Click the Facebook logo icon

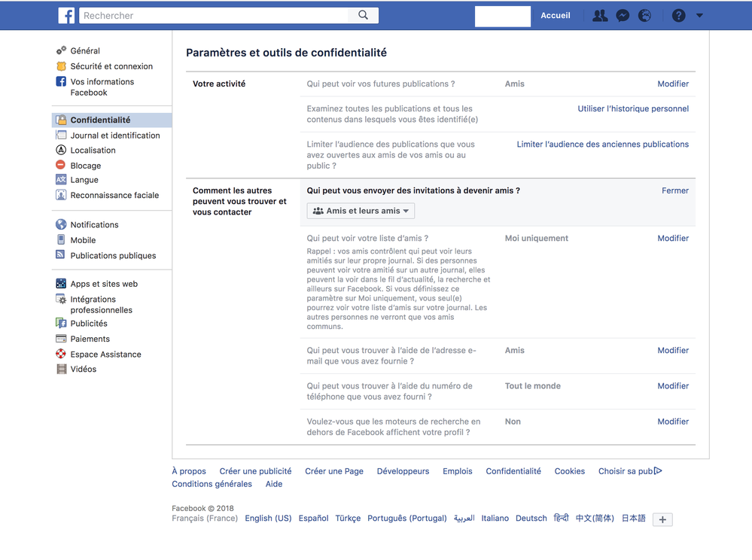67,16
